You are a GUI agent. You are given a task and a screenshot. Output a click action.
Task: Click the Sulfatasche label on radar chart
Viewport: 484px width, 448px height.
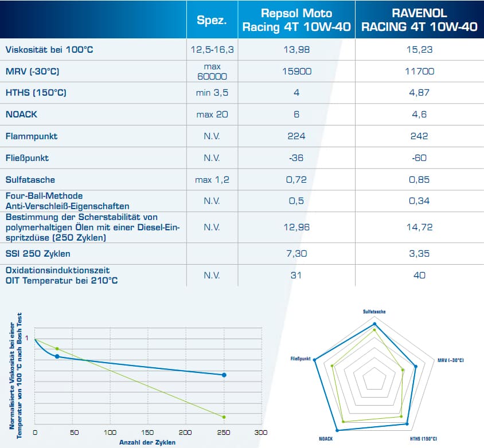374,311
